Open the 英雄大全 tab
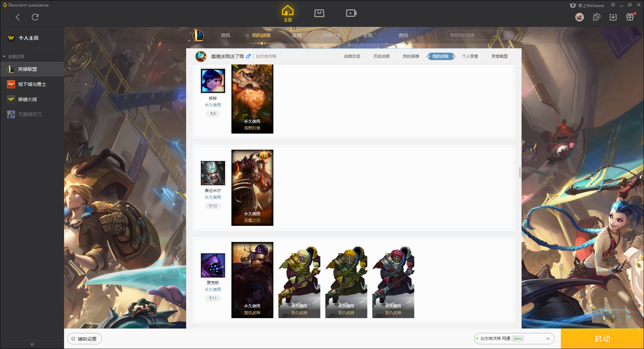The height and width of the screenshot is (349, 644). [x=332, y=35]
